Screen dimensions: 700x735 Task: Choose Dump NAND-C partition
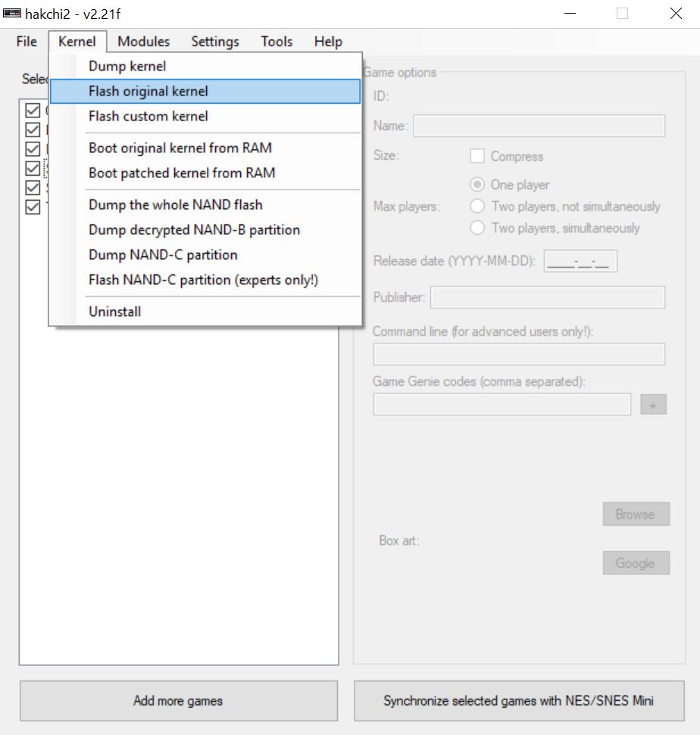pos(205,255)
